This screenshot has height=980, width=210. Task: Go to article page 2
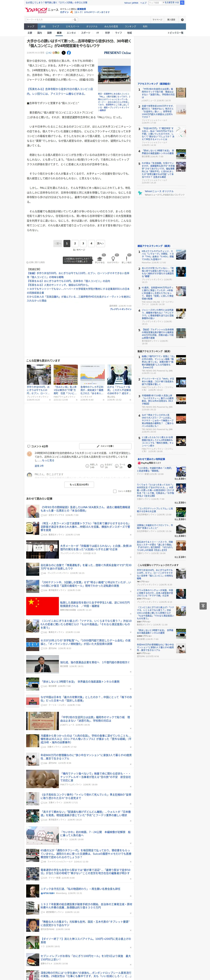click(75, 244)
